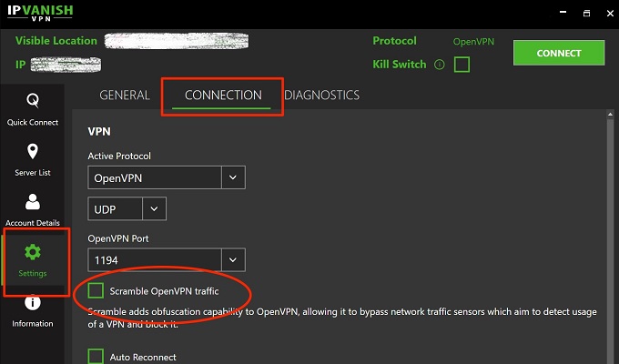This screenshot has height=364, width=619.
Task: Open the 1194 port combo box
Action: pyautogui.click(x=167, y=259)
